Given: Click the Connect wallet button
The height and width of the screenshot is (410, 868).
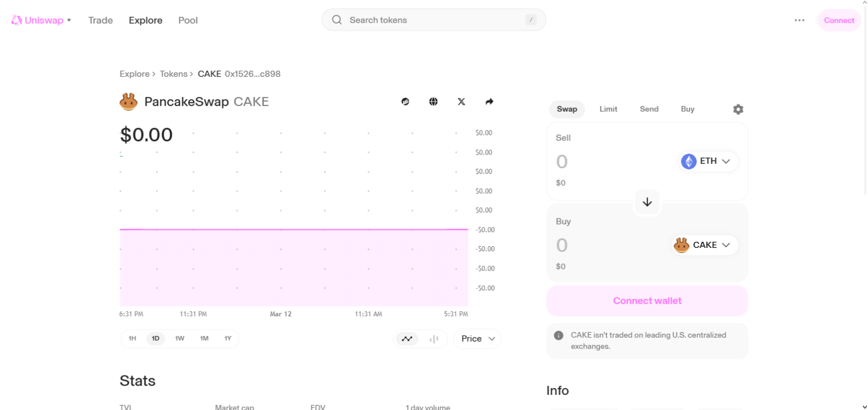Looking at the screenshot, I should click(x=647, y=300).
